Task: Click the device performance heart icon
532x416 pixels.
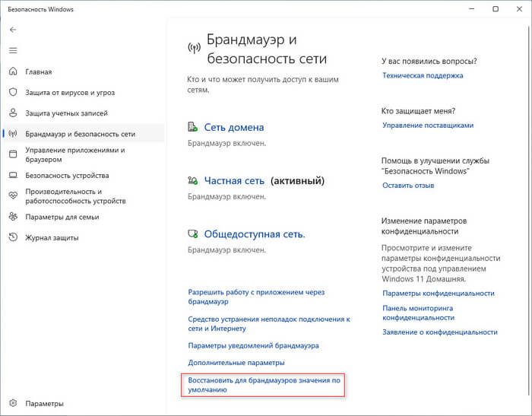Action: click(x=13, y=195)
